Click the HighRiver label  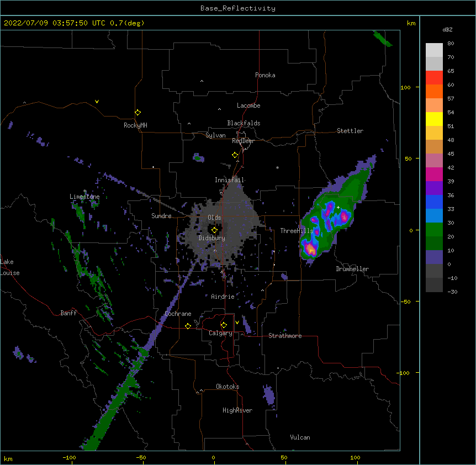[237, 410]
